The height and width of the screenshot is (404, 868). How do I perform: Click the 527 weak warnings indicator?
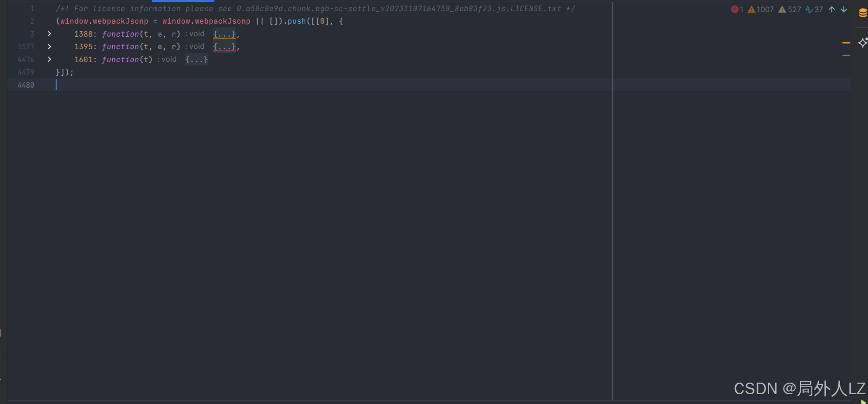[x=790, y=9]
